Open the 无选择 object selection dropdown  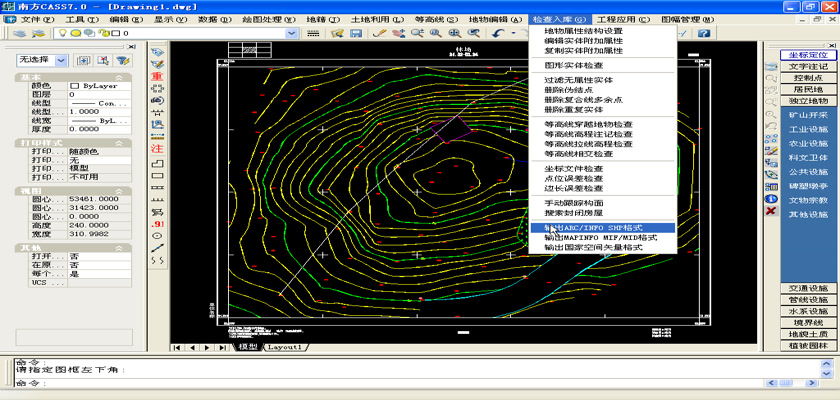pyautogui.click(x=62, y=60)
